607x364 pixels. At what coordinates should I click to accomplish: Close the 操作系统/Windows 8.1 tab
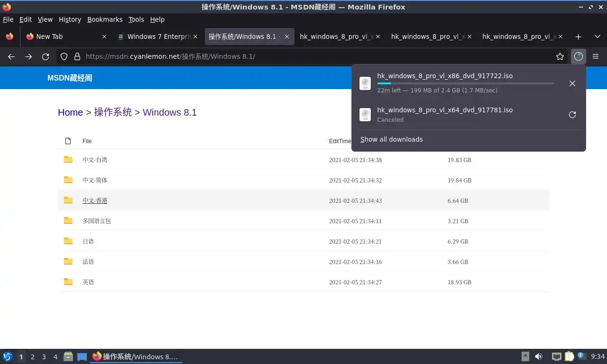click(x=286, y=36)
